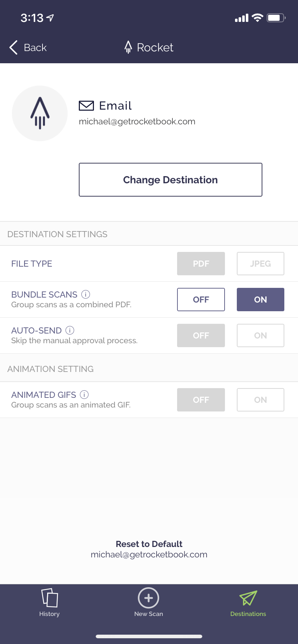Image resolution: width=298 pixels, height=644 pixels.
Task: Enable Animated GIFs ON button
Action: pos(260,400)
